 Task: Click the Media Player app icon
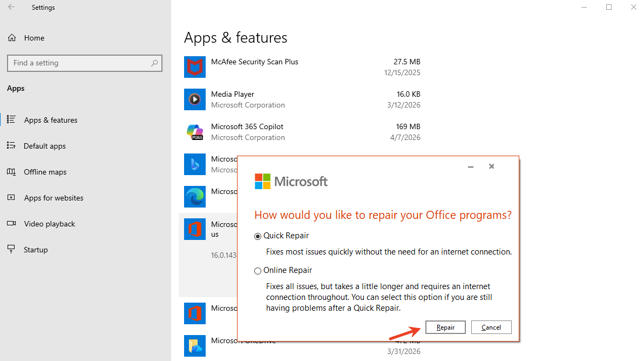195,99
